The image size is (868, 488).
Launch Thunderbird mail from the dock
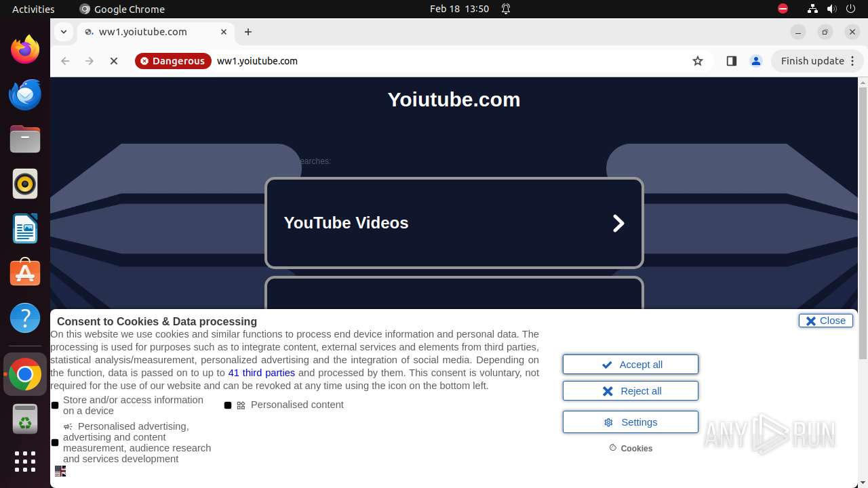pos(25,94)
